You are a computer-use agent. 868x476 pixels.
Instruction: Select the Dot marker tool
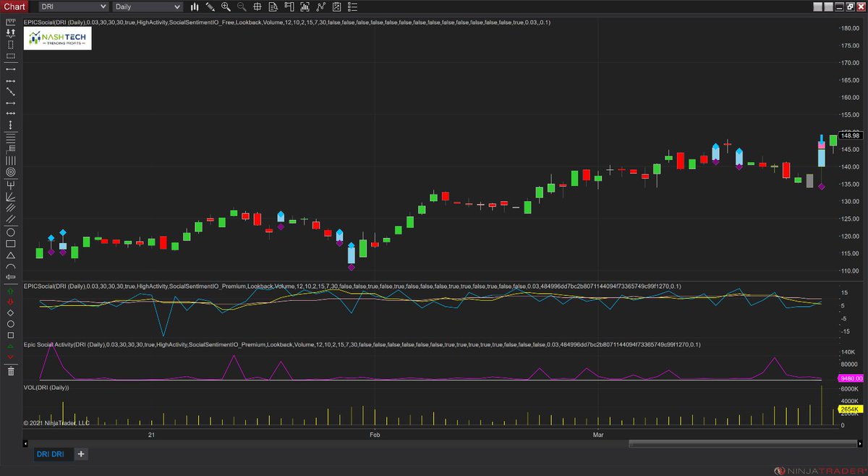pyautogui.click(x=11, y=324)
